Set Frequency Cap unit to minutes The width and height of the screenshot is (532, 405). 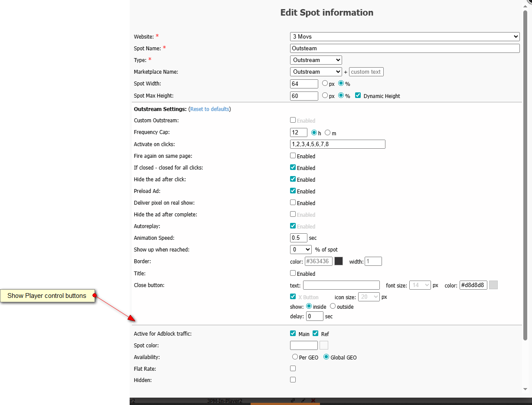tap(328, 133)
